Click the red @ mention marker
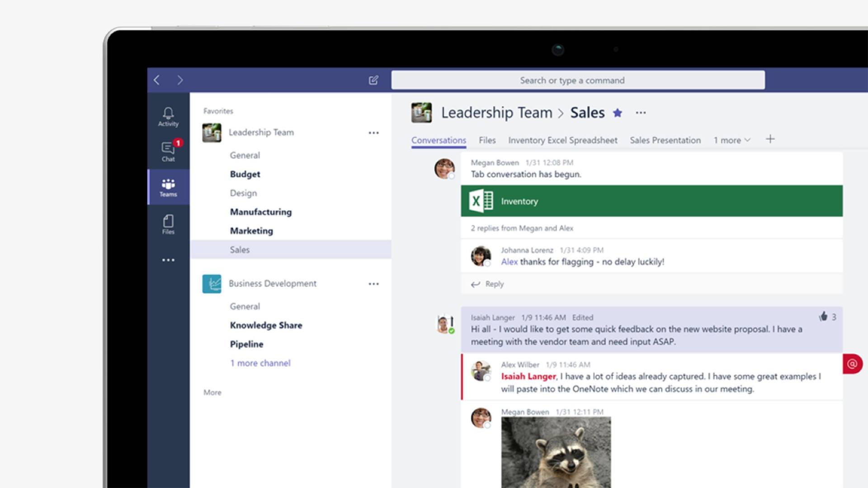 852,364
